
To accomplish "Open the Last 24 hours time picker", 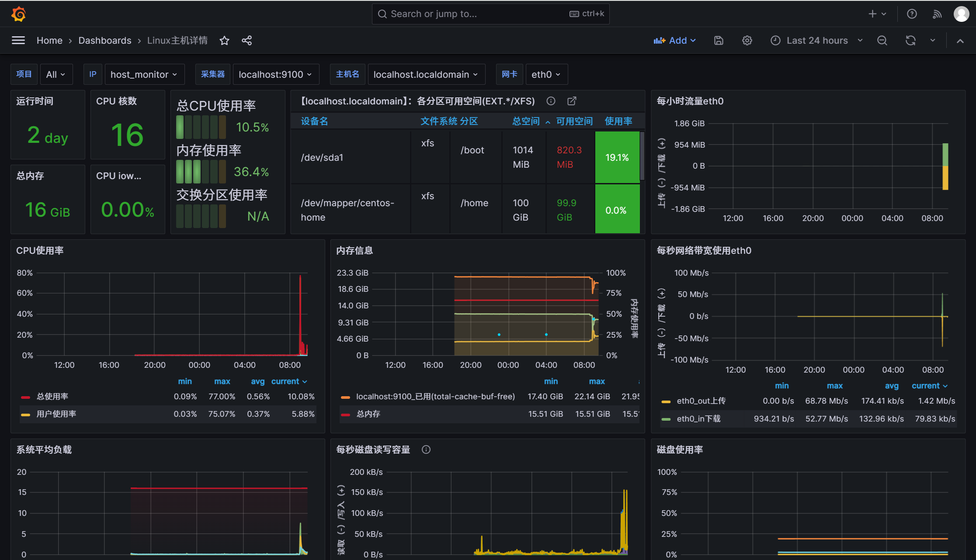I will (x=816, y=41).
